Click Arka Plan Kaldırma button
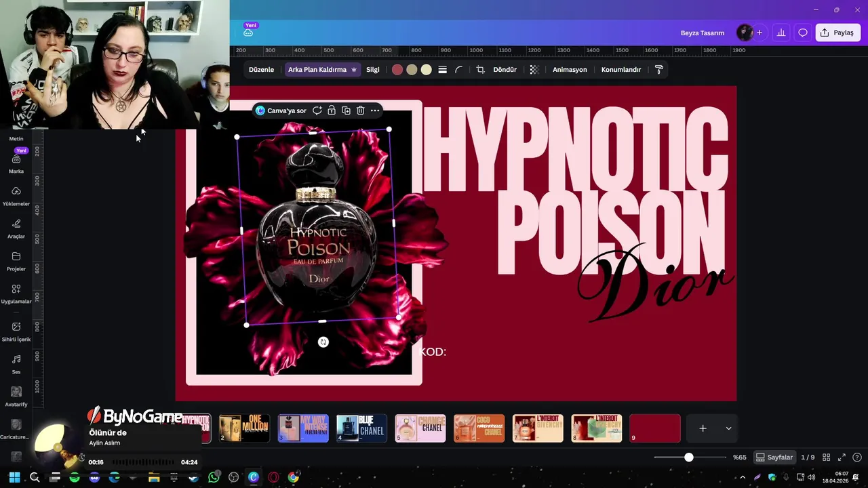Image resolution: width=868 pixels, height=488 pixels. pyautogui.click(x=322, y=70)
